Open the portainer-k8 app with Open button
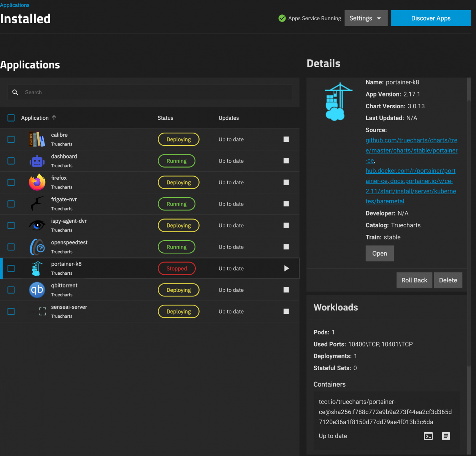The width and height of the screenshot is (476, 456). click(379, 253)
